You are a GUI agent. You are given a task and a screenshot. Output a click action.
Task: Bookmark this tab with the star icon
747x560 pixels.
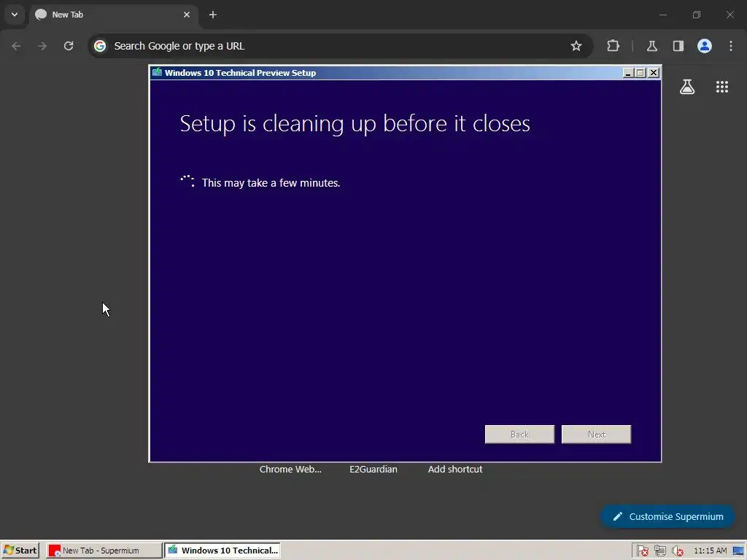point(576,46)
